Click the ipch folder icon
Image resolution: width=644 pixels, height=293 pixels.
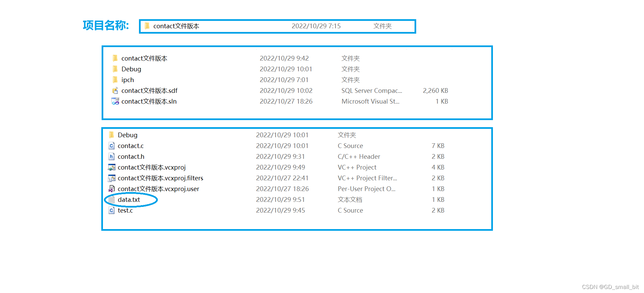pyautogui.click(x=115, y=80)
